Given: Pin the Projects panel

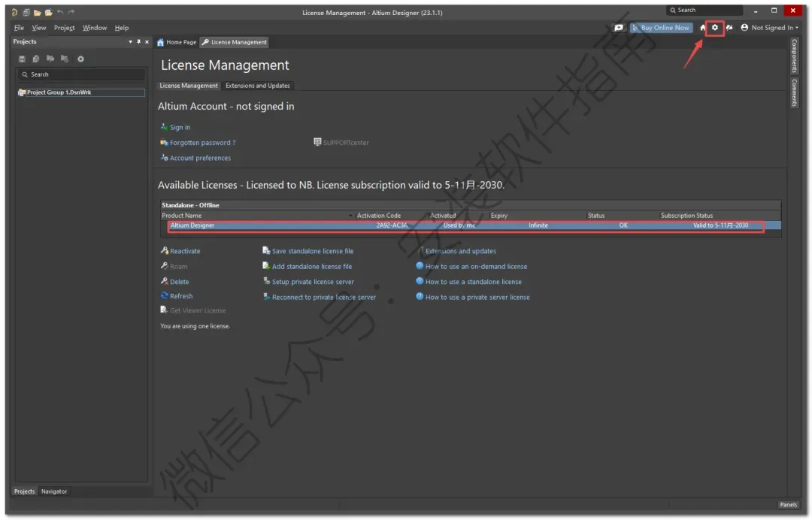Looking at the screenshot, I should point(138,42).
